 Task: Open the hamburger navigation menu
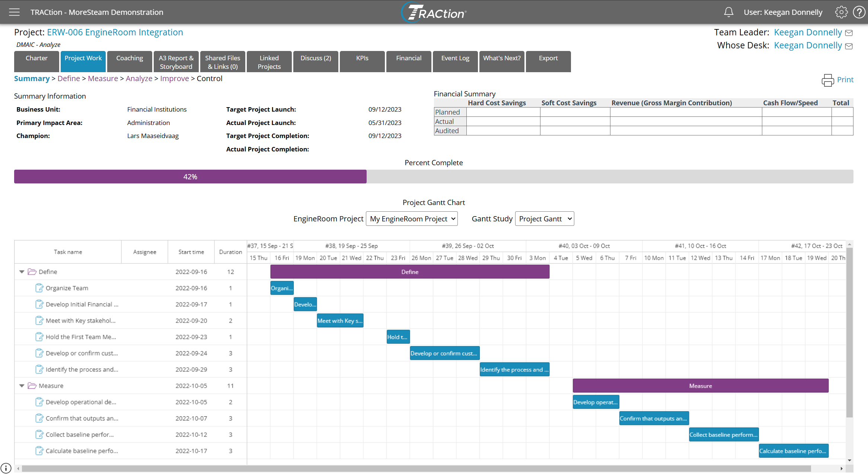coord(14,12)
